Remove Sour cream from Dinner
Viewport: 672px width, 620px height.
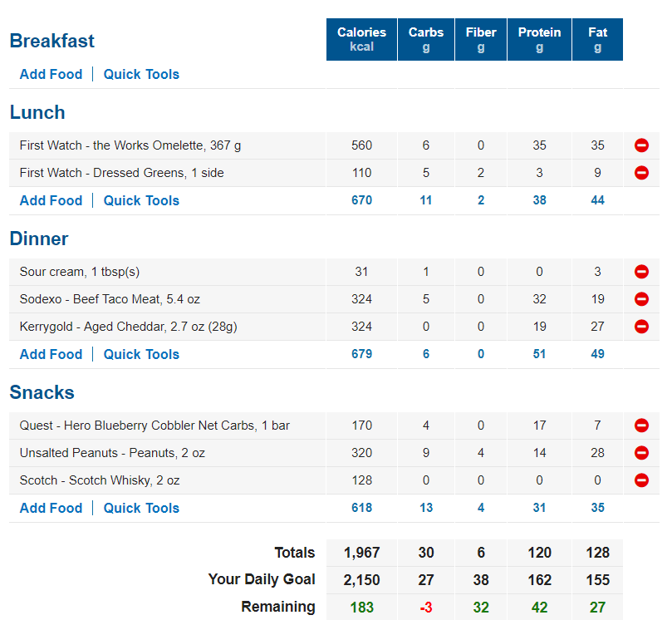click(641, 272)
